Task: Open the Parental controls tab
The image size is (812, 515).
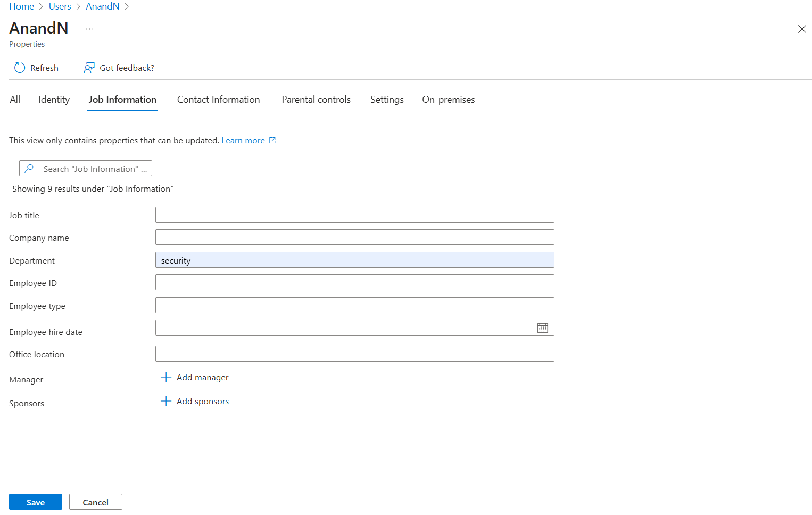Action: point(316,100)
